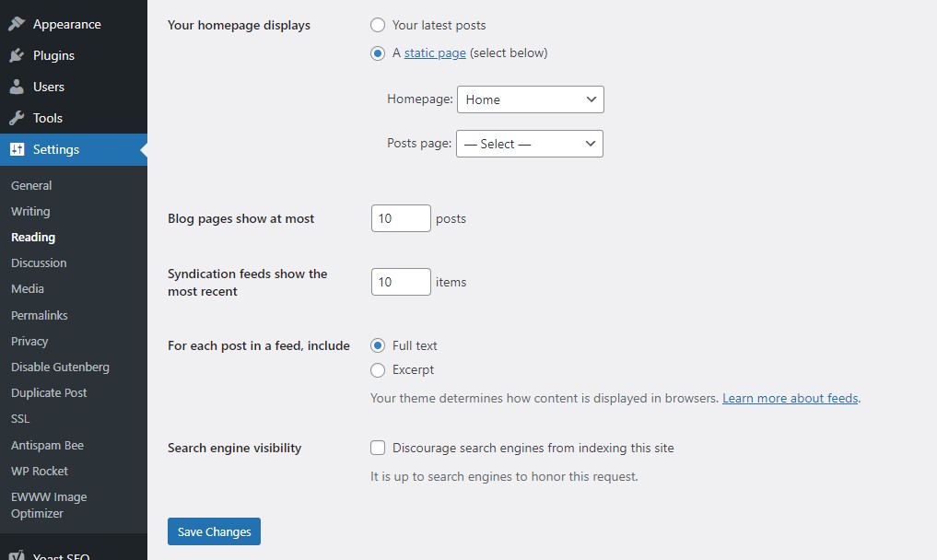Open Disable Gutenberg settings
The width and height of the screenshot is (937, 560).
(61, 367)
